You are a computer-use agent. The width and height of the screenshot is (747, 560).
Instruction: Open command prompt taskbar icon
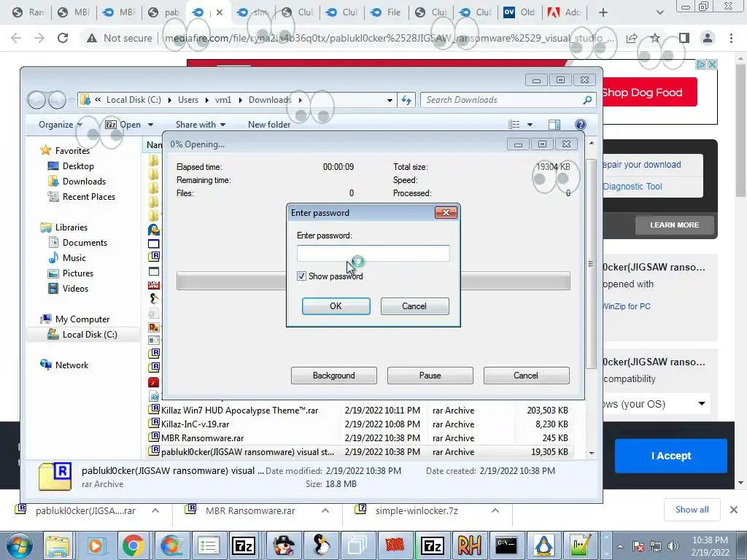tap(506, 545)
